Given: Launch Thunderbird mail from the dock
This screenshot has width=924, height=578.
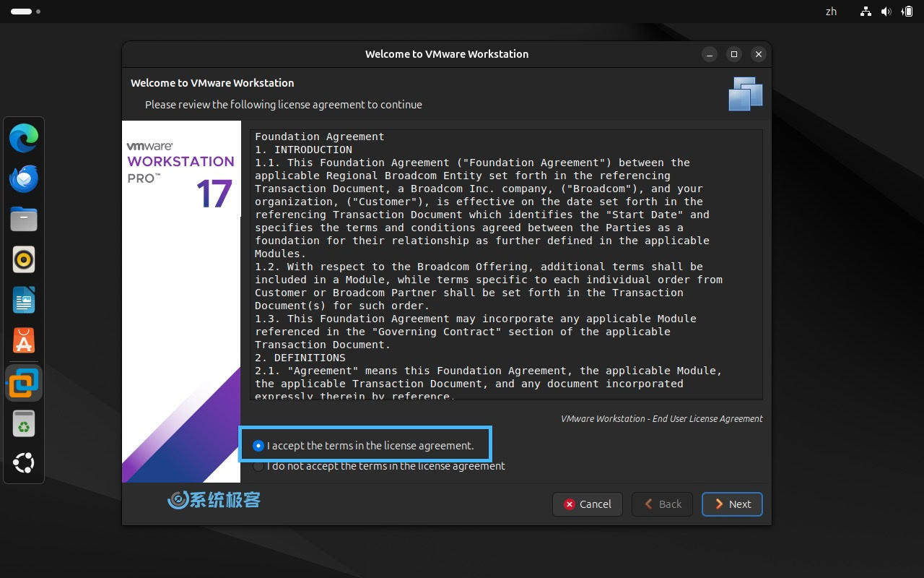Looking at the screenshot, I should pos(24,178).
